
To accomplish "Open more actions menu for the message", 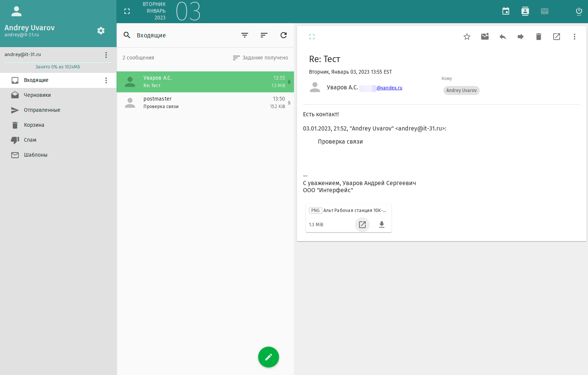I will (575, 37).
